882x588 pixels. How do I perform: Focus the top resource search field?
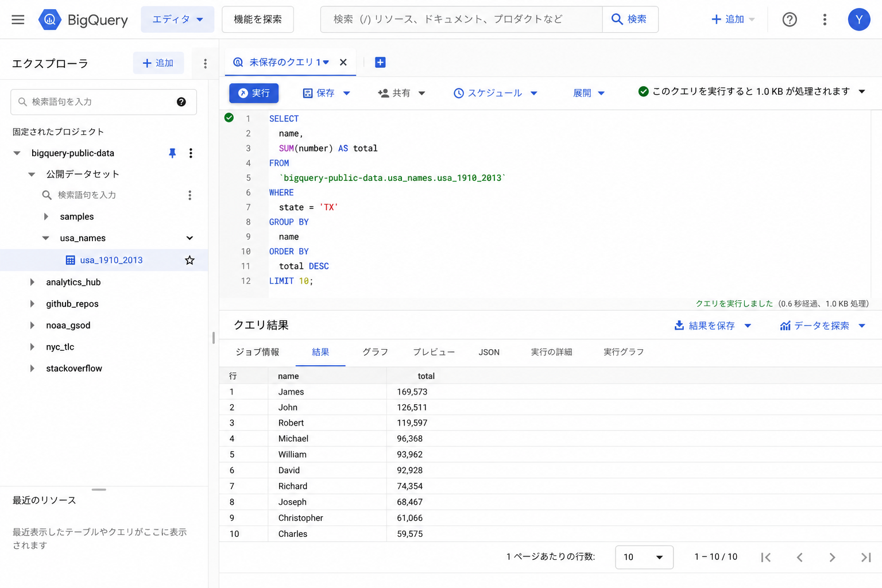click(462, 20)
